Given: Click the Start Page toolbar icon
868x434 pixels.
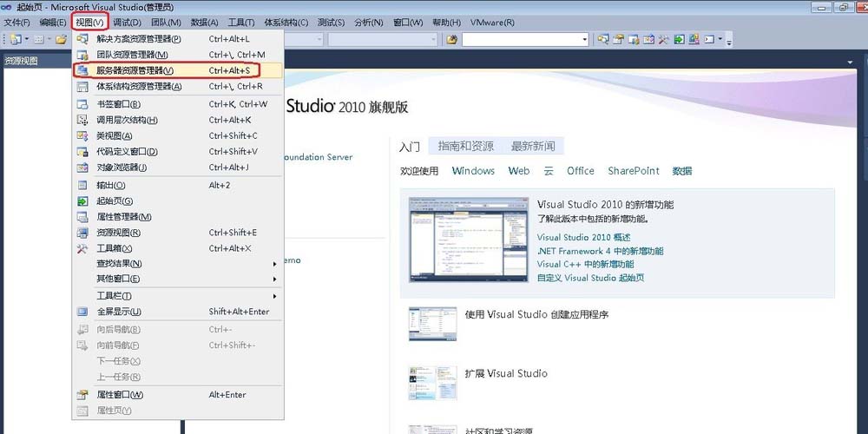Looking at the screenshot, I should coord(679,39).
